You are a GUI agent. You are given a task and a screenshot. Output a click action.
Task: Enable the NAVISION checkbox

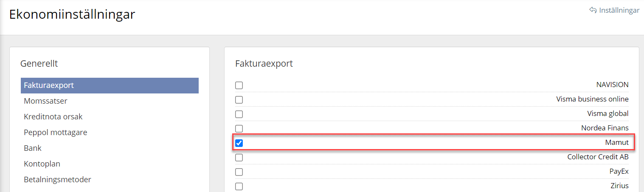tap(239, 85)
